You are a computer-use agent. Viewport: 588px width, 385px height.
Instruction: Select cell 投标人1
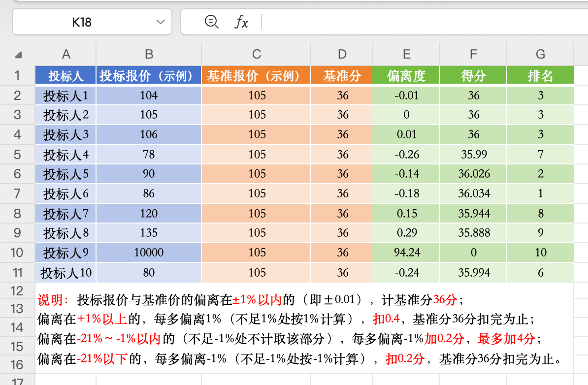coord(66,95)
